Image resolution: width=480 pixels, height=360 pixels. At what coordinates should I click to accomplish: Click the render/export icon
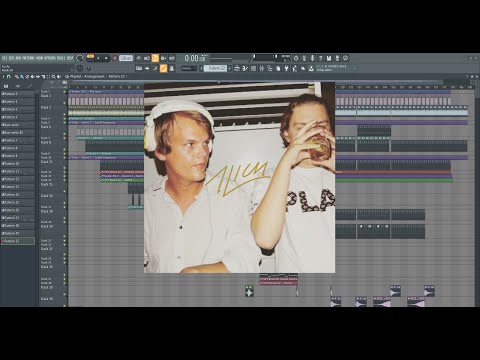tap(337, 58)
